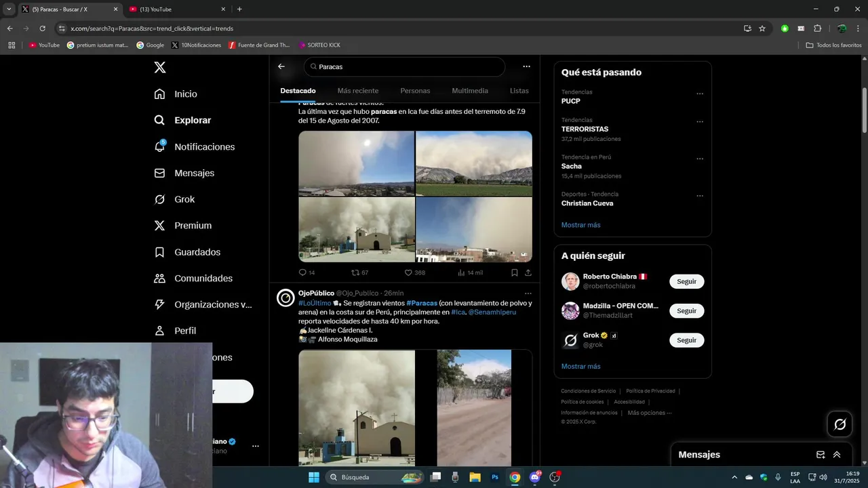
Task: Open top-right green field dust photo
Action: click(x=474, y=163)
